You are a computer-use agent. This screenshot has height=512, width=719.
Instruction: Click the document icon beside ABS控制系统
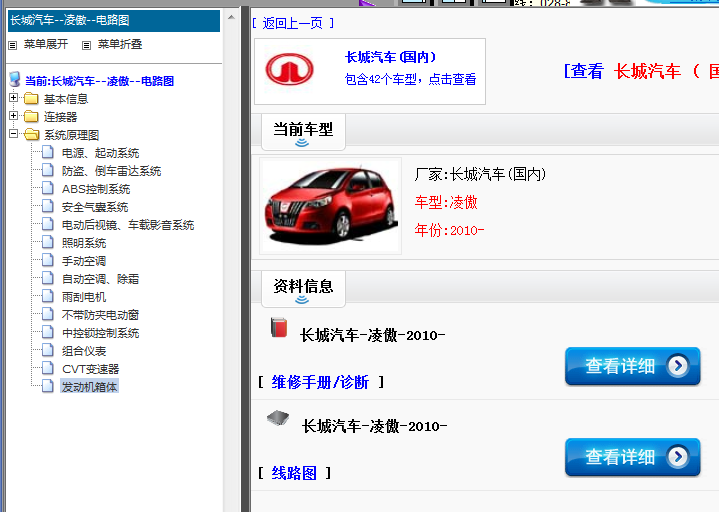coord(49,189)
